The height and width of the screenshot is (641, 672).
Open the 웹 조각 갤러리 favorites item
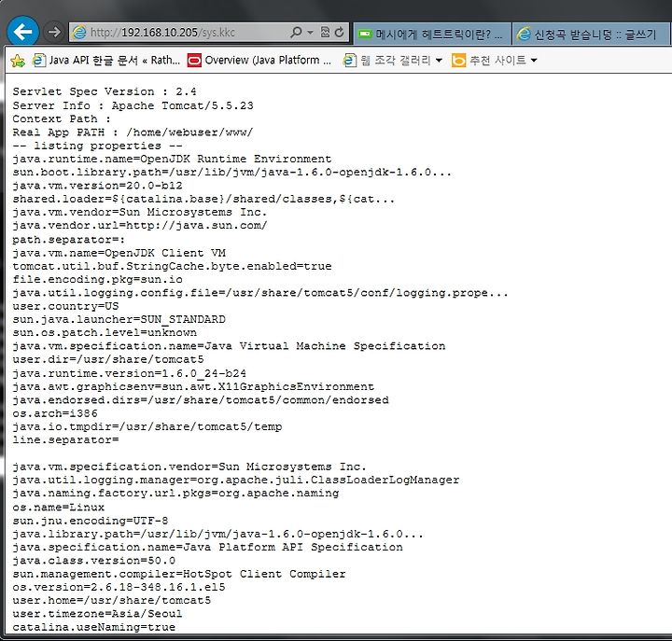[x=395, y=60]
